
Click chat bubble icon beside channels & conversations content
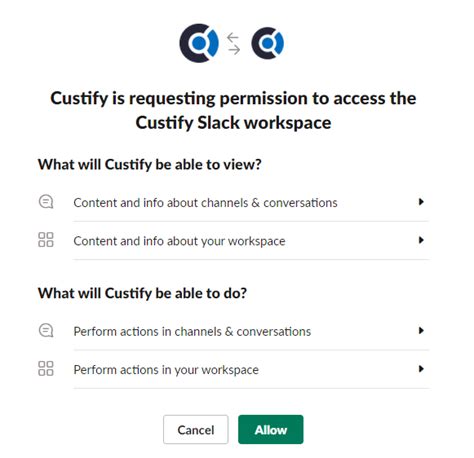pyautogui.click(x=46, y=202)
